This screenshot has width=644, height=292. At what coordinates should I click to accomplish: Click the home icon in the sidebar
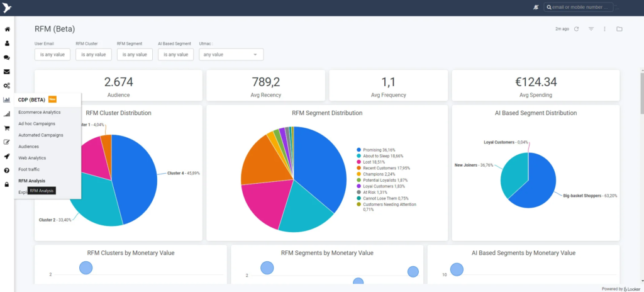click(7, 29)
